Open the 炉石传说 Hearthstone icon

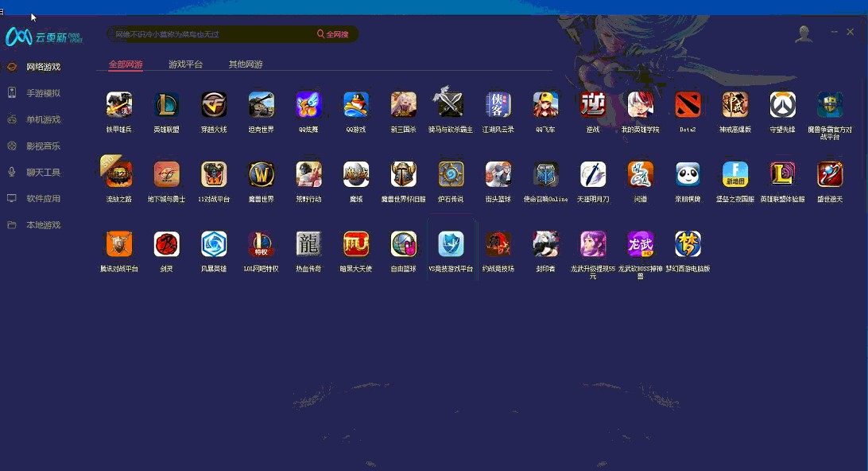[x=451, y=174]
